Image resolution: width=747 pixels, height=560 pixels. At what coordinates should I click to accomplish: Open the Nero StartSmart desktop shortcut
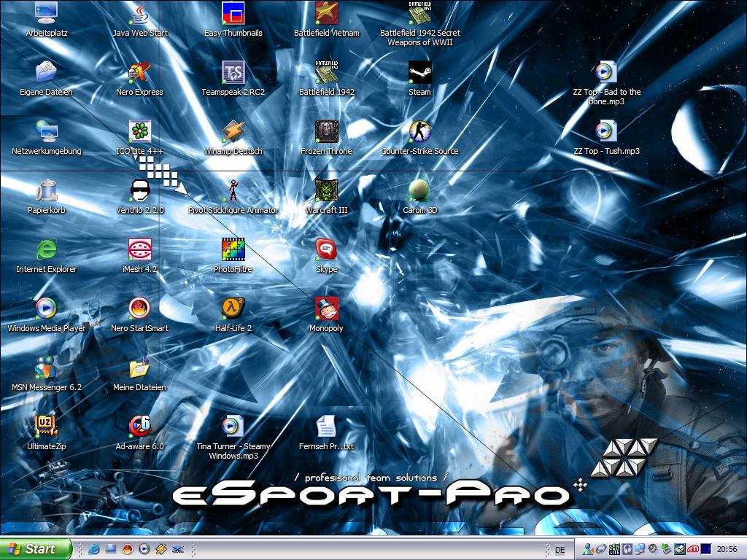[139, 315]
